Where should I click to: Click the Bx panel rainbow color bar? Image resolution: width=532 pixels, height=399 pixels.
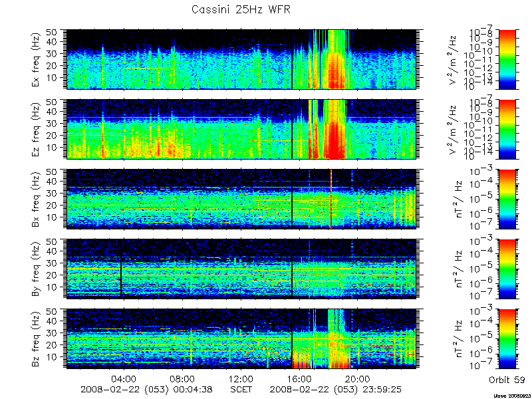coord(507,199)
